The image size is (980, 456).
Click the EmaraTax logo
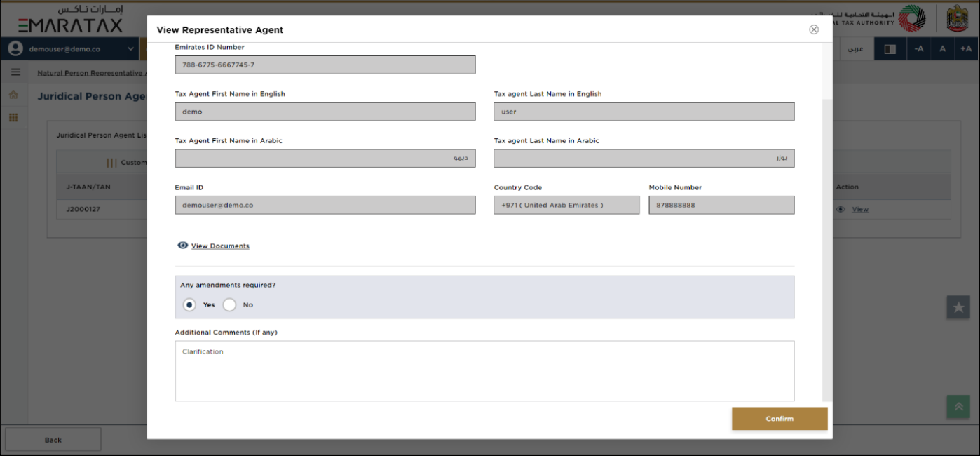[70, 19]
